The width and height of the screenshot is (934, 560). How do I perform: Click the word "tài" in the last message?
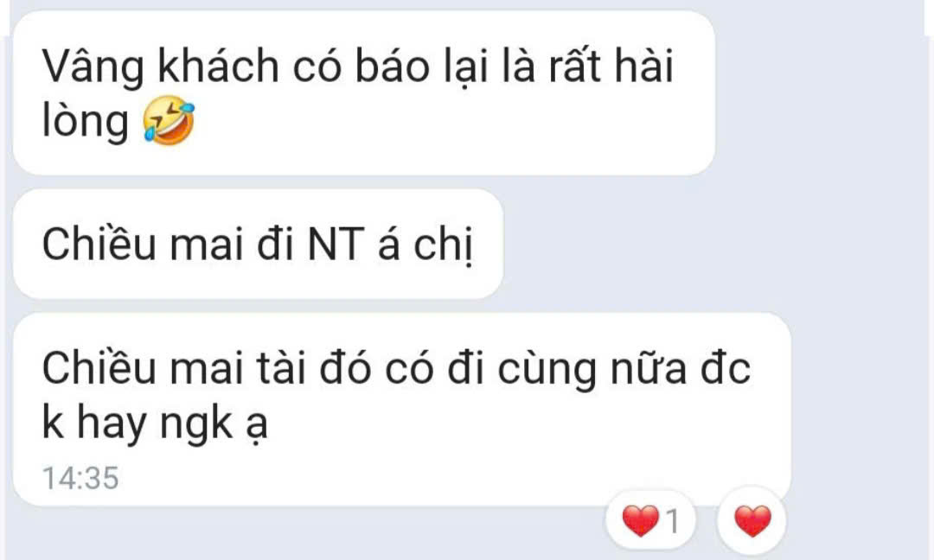tap(281, 368)
